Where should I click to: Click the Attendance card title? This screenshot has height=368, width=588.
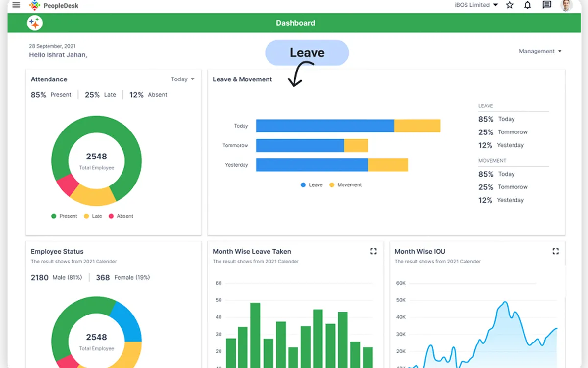pyautogui.click(x=49, y=79)
